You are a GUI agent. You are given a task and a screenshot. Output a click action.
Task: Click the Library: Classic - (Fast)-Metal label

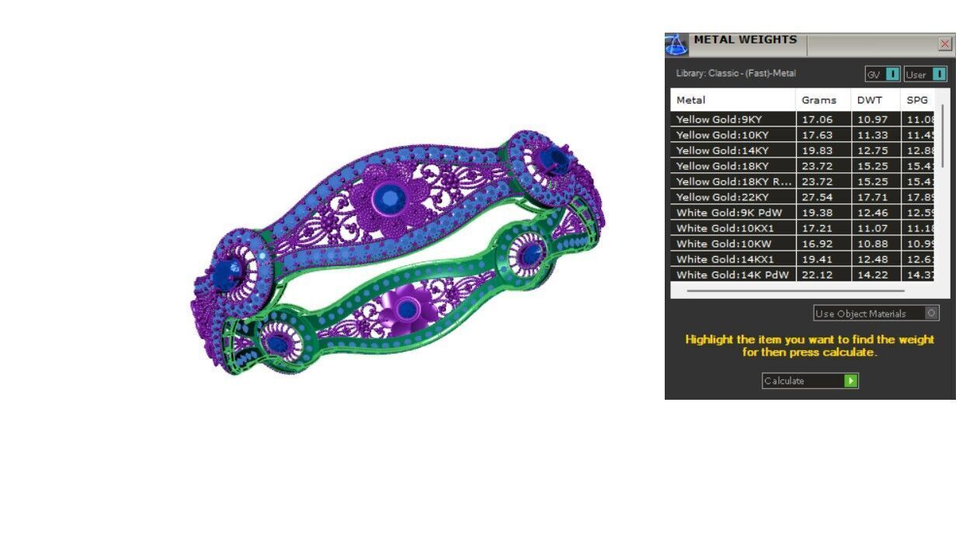coord(736,74)
